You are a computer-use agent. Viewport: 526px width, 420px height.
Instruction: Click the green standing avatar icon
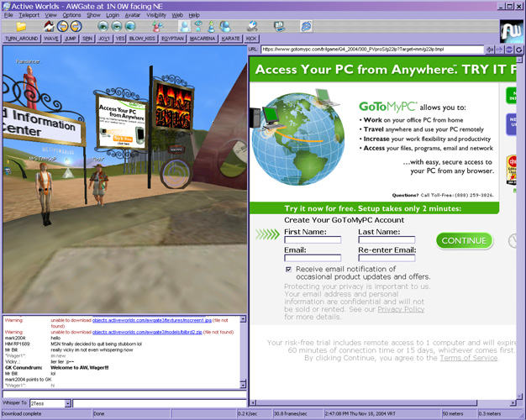212,26
